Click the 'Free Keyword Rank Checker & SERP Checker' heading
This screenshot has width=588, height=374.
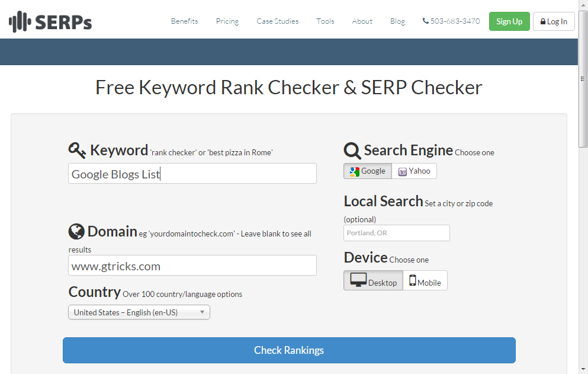(x=289, y=88)
